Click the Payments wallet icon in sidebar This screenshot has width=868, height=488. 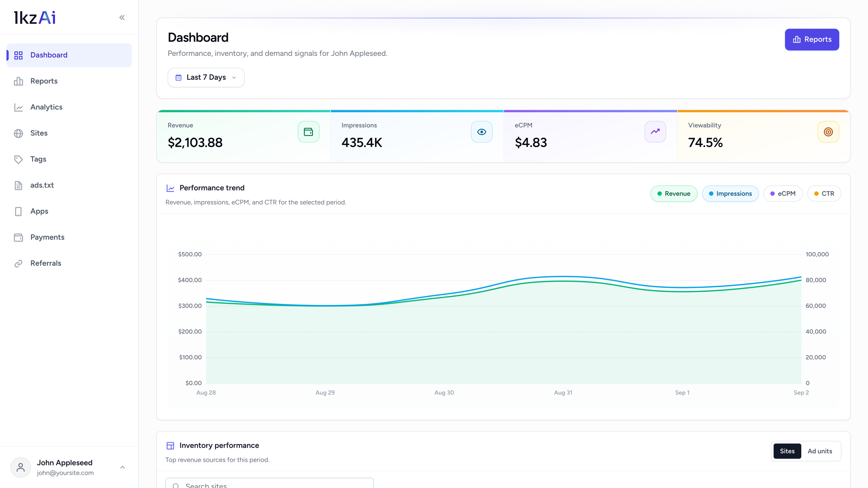[x=18, y=238]
